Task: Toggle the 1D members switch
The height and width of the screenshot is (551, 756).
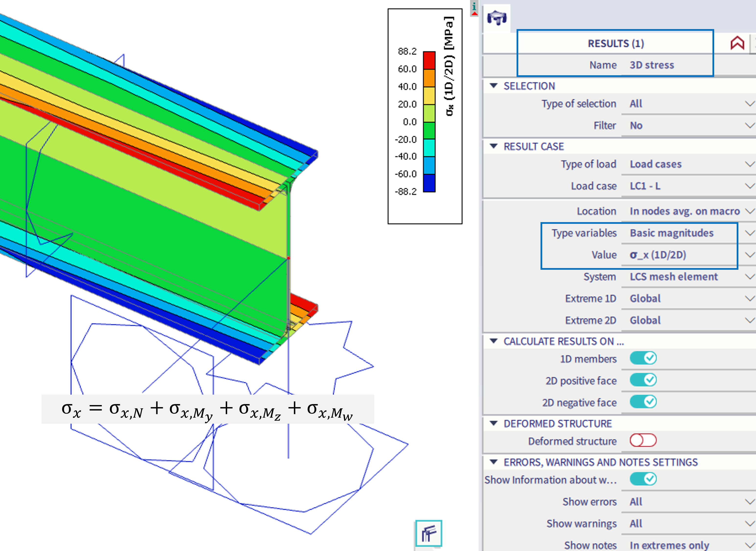Action: (x=643, y=358)
